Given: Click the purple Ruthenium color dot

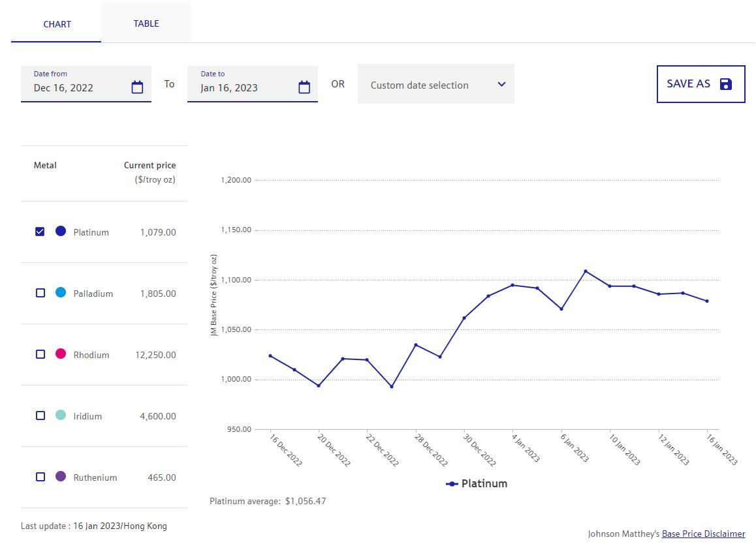Looking at the screenshot, I should coord(61,476).
